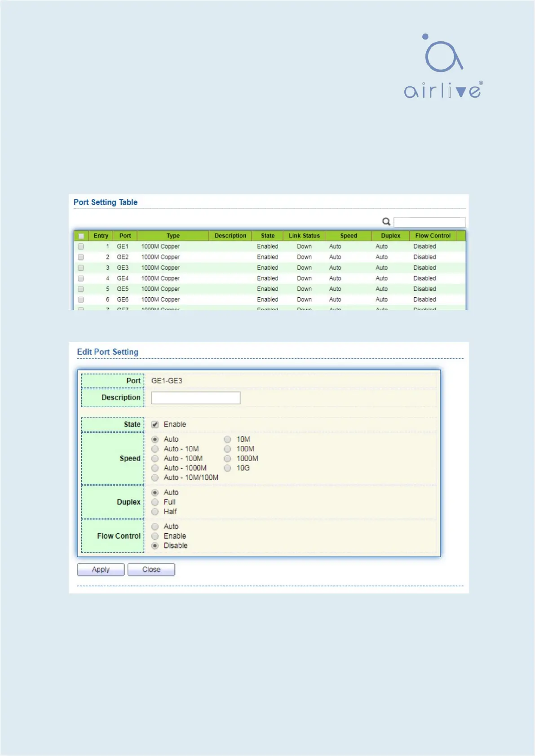Select the Auto - 1000M speed option
The image size is (535, 756).
pos(155,468)
